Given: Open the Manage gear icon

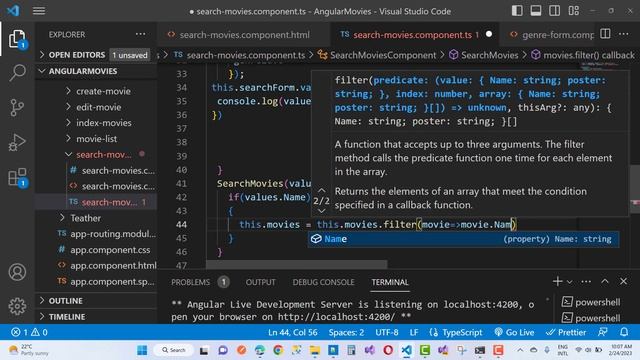Looking at the screenshot, I should pyautogui.click(x=17, y=306).
